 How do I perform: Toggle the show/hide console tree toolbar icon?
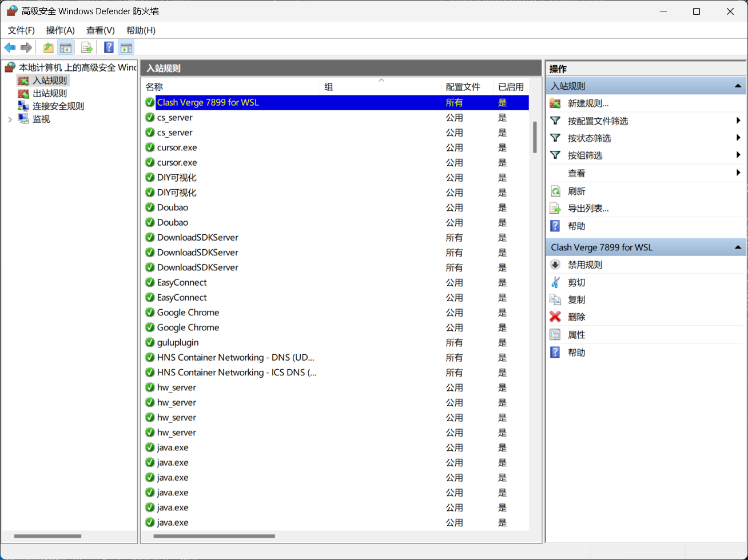(x=66, y=47)
